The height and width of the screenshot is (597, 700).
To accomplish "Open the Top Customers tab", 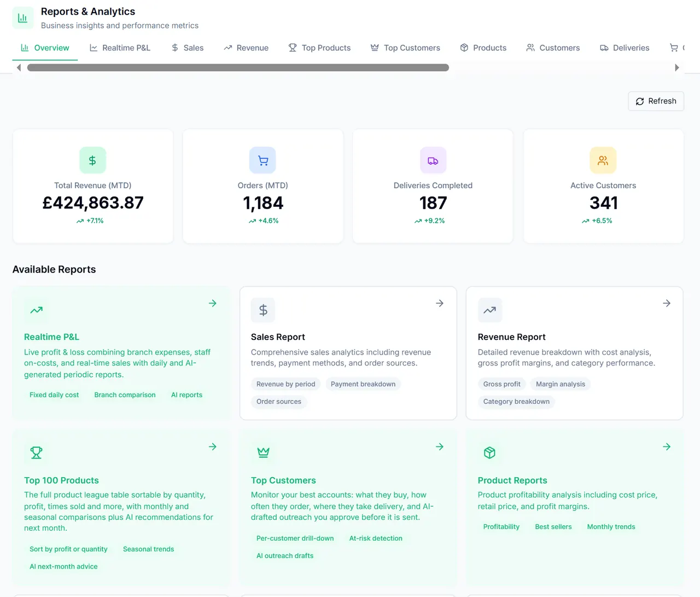I will (405, 48).
